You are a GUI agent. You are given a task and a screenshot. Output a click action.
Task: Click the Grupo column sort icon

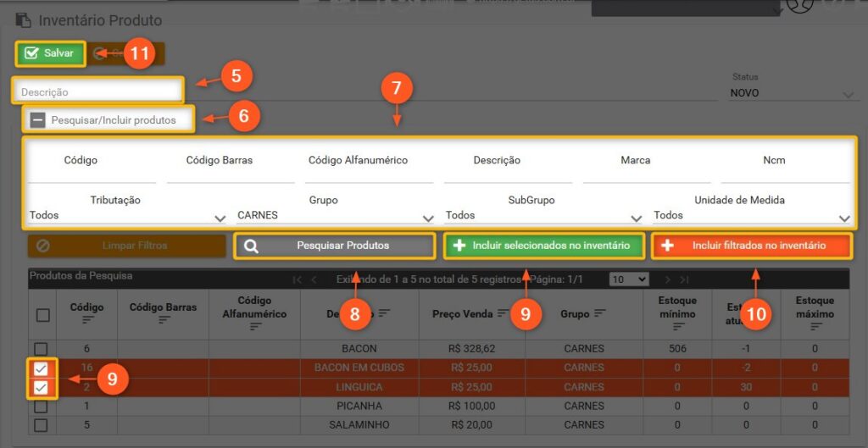[600, 313]
